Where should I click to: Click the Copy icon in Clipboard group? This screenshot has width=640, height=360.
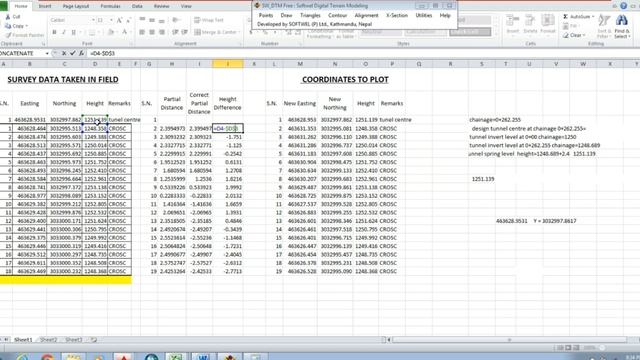click(x=8, y=26)
